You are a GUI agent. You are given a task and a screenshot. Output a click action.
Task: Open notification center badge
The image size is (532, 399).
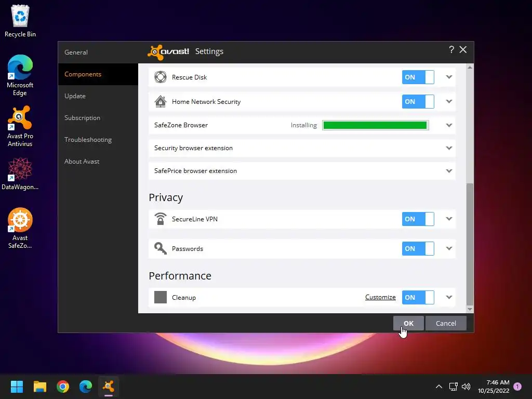coord(517,387)
